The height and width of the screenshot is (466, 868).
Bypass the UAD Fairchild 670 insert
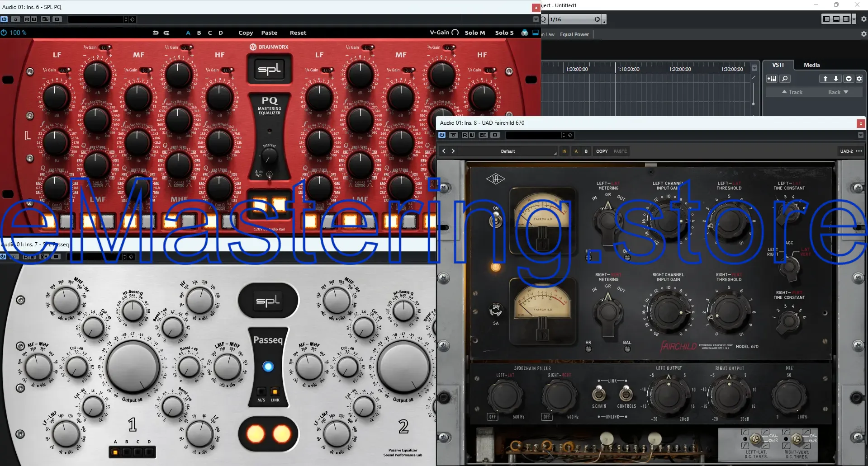442,135
